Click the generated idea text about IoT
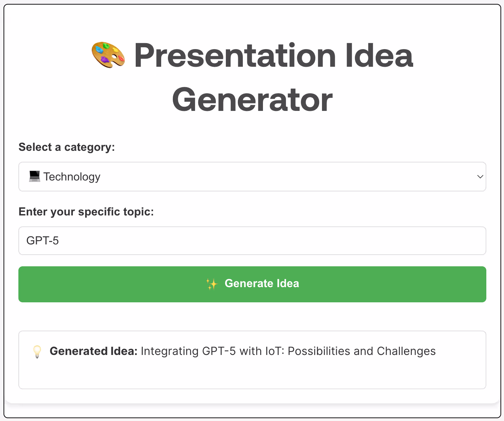 (x=288, y=351)
